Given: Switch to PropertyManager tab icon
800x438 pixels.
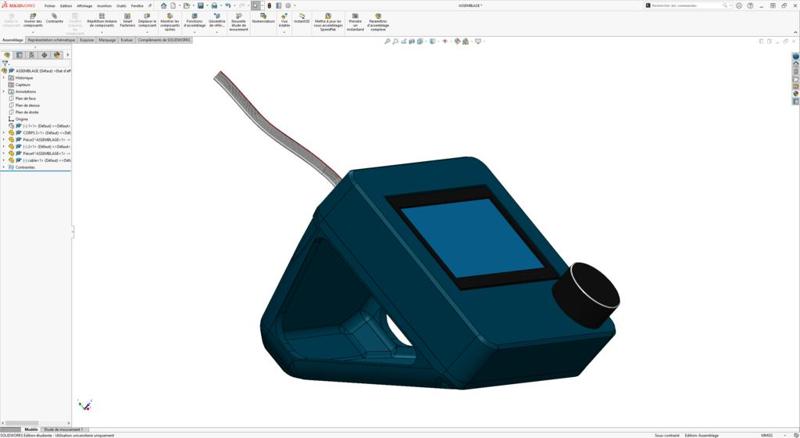Looking at the screenshot, I should tap(19, 55).
